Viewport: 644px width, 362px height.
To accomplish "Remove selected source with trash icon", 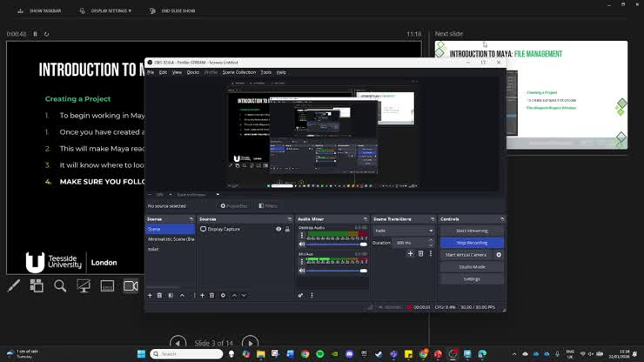I will pos(212,296).
